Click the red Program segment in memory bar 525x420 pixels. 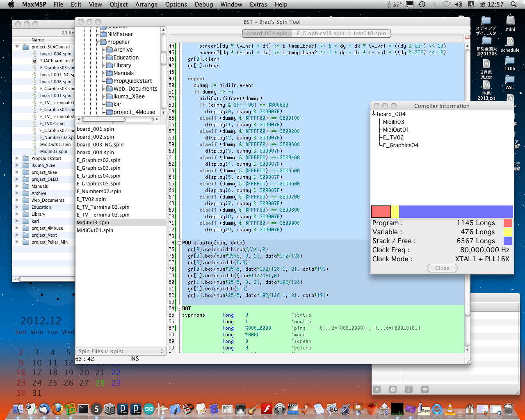pos(381,212)
